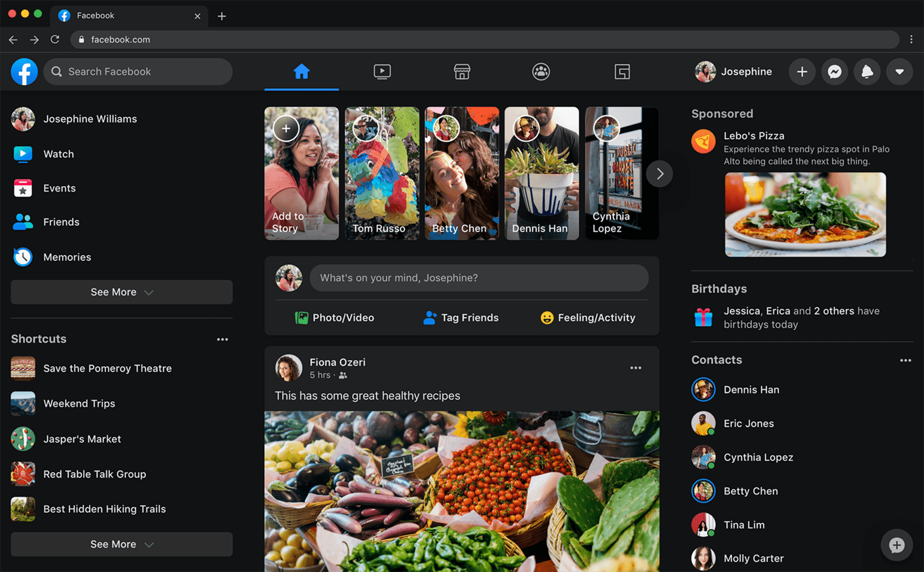View Betty Chen's story
This screenshot has width=924, height=572.
click(x=462, y=173)
